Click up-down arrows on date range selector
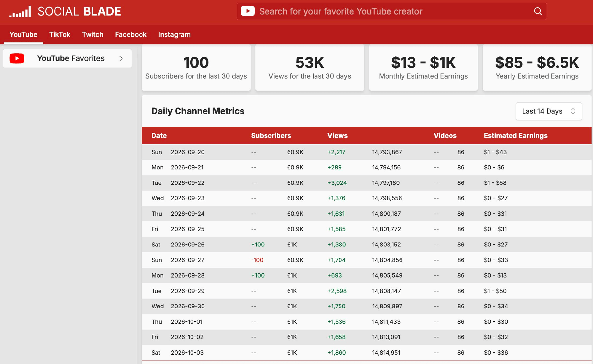Screen dimensions: 593x364 [573, 111]
